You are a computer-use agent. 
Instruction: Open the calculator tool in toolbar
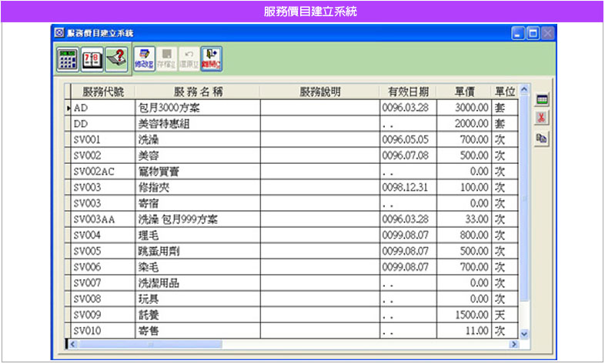point(68,58)
